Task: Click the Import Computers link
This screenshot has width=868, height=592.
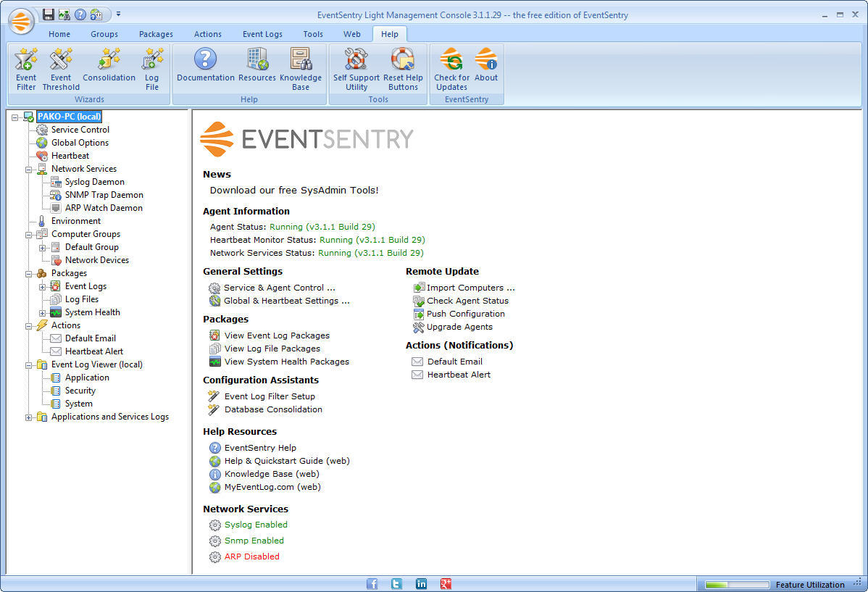Action: point(470,288)
